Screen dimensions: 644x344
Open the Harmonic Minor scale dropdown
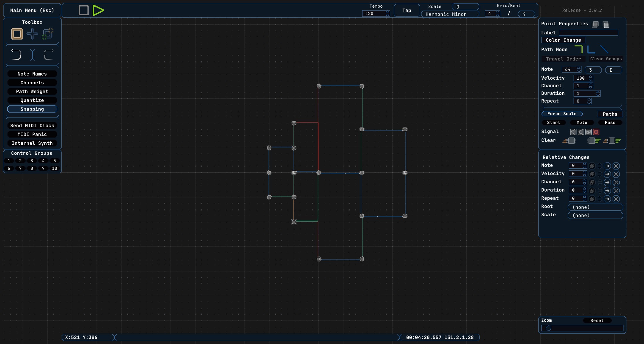(450, 14)
